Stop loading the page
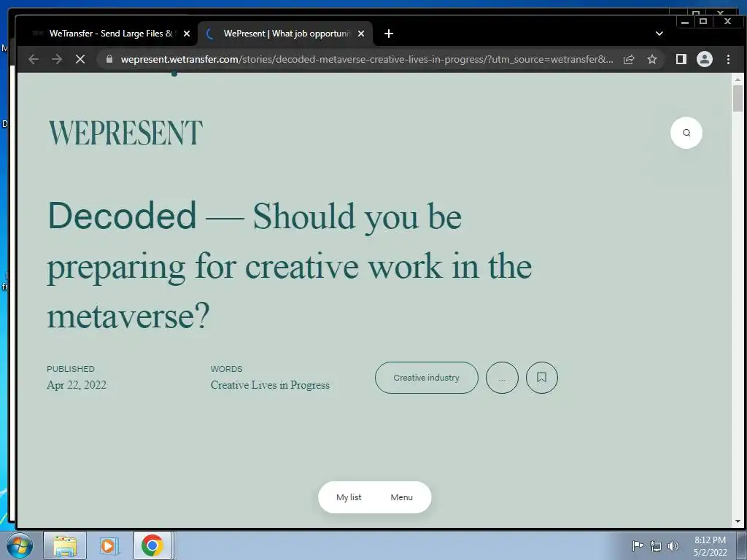This screenshot has height=560, width=747. point(80,59)
